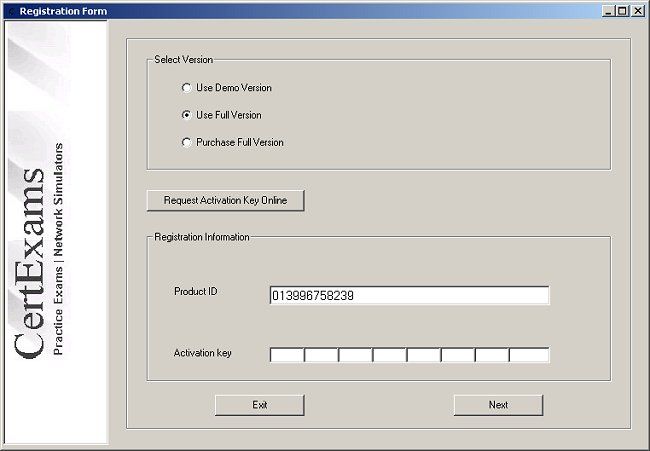Click the first Activation key box
Image resolution: width=650 pixels, height=451 pixels.
pyautogui.click(x=287, y=355)
